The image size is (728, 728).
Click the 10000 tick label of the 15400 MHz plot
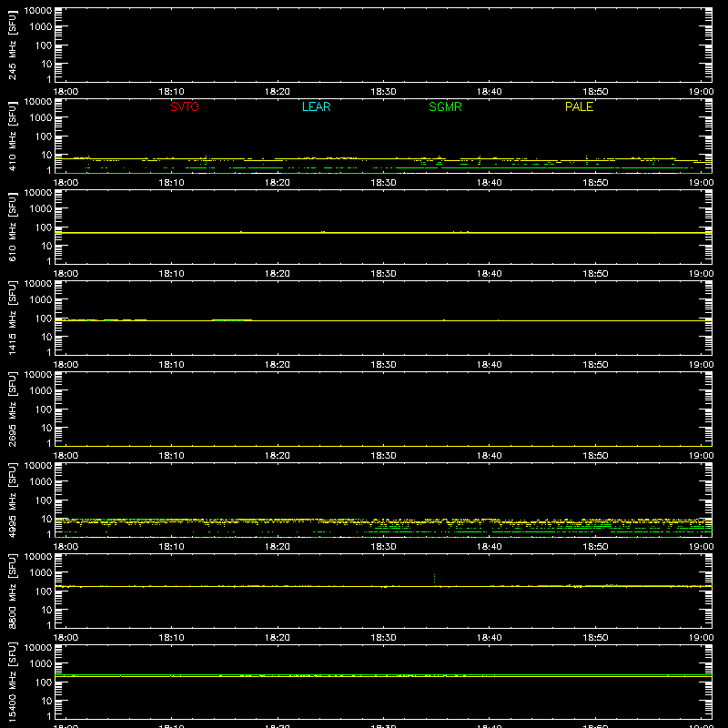pyautogui.click(x=38, y=648)
